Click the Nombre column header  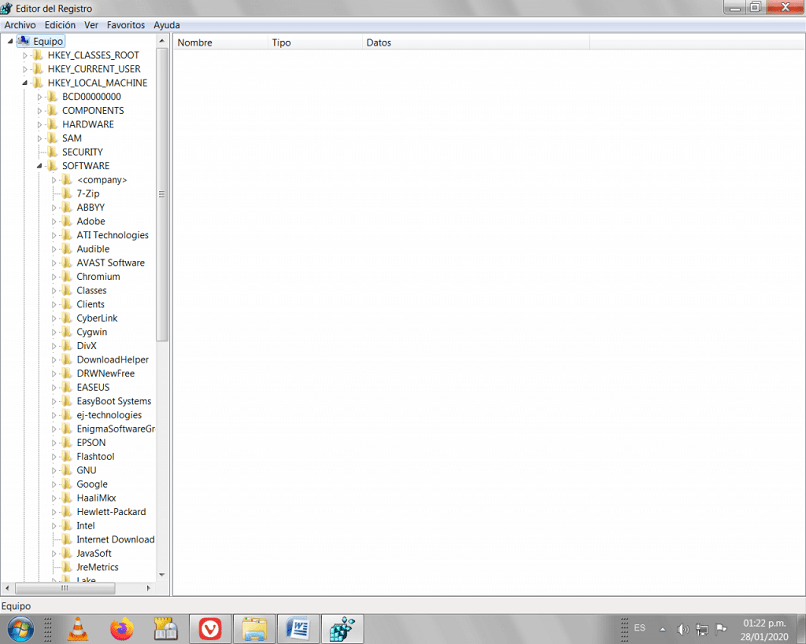220,43
